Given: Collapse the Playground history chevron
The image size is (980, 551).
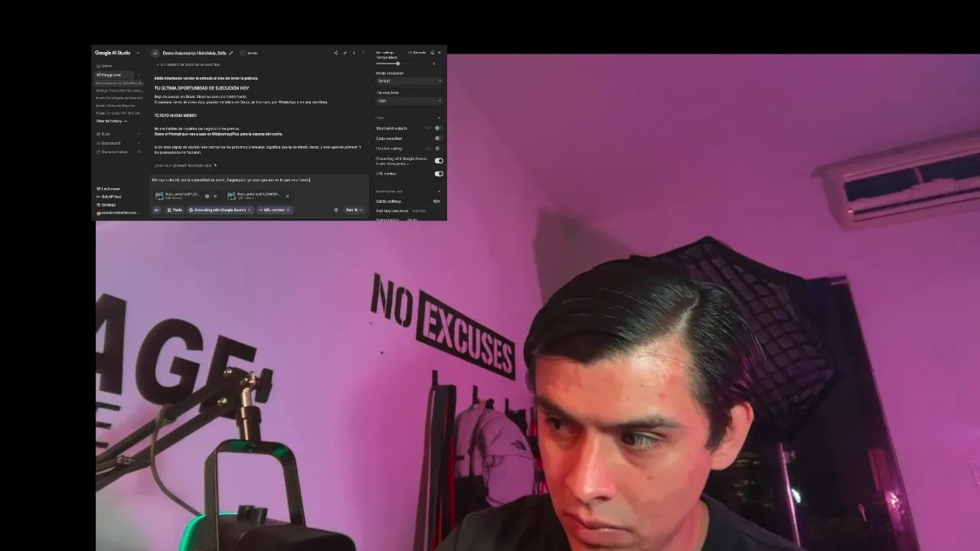Looking at the screenshot, I should (x=139, y=75).
